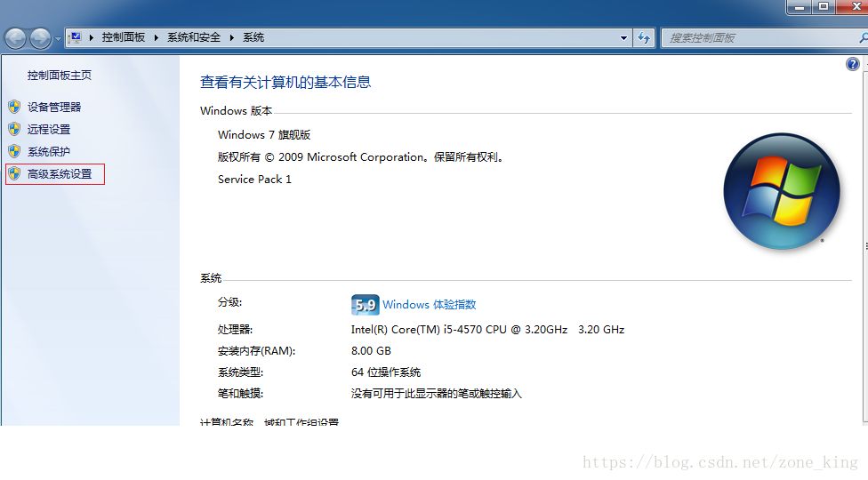Minimize the System window
This screenshot has height=480, width=868.
coord(800,6)
